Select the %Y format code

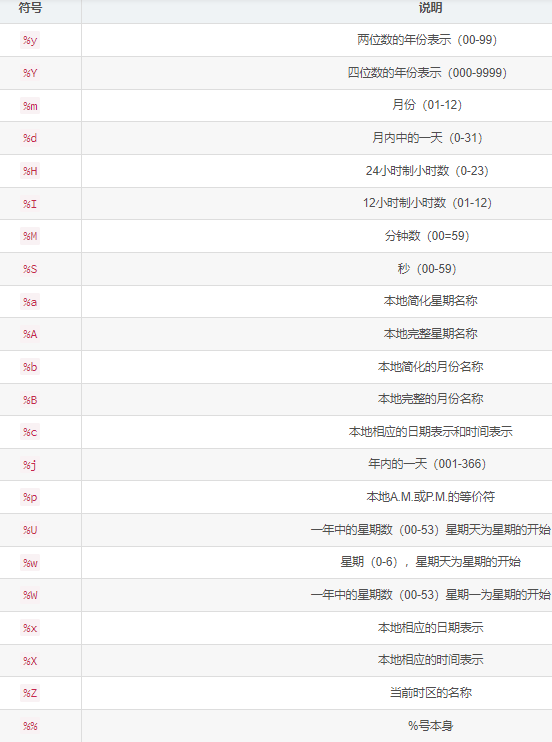(x=30, y=73)
